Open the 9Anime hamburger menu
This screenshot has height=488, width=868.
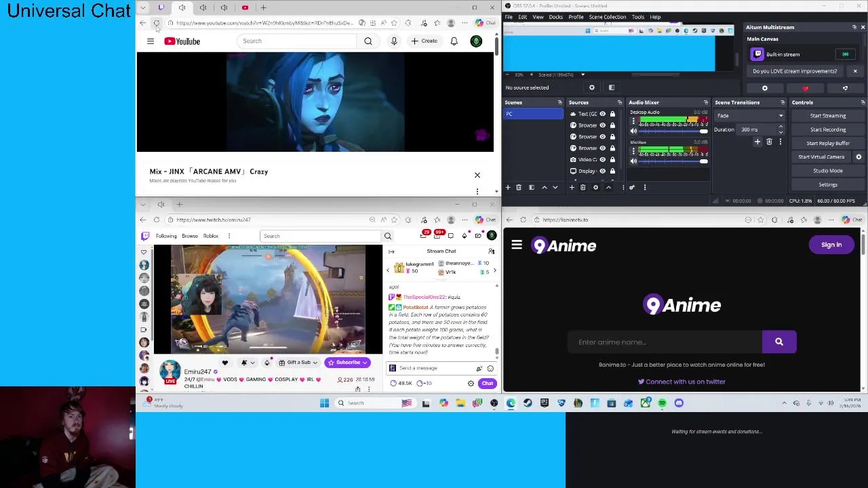(x=517, y=245)
